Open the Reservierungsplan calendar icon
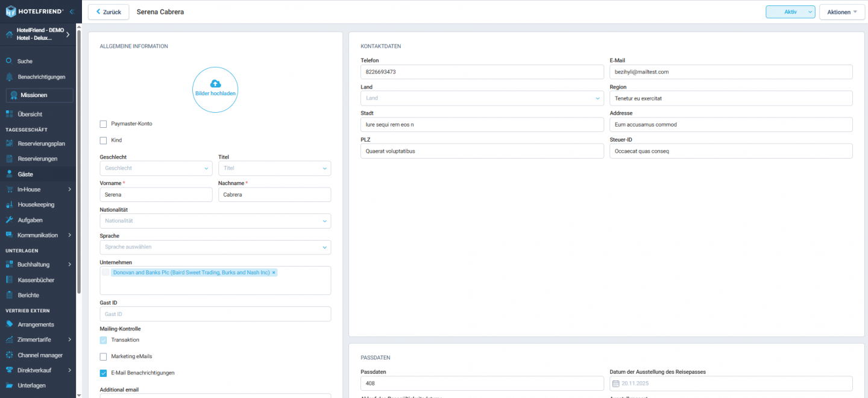 (x=8, y=143)
